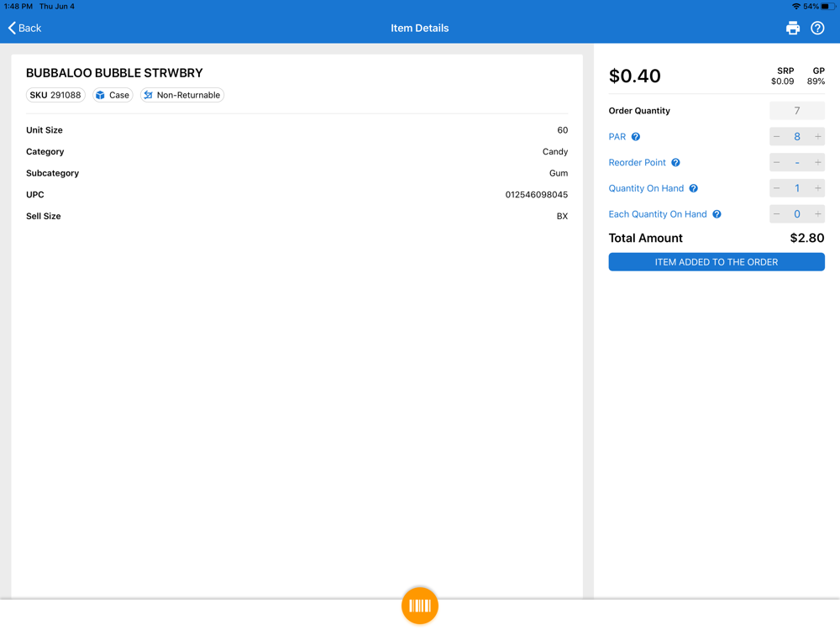Select the Each Quantity On Hand value 0
The image size is (840, 630).
pos(797,213)
